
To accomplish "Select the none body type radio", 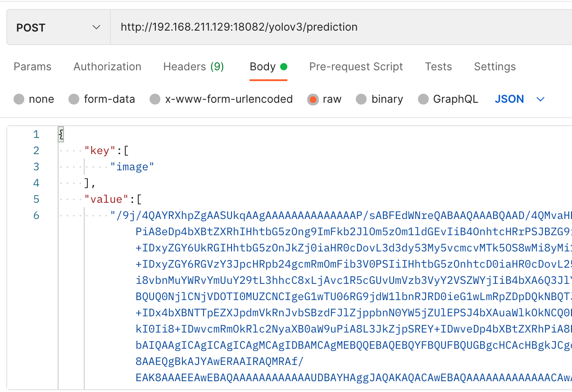I will point(19,99).
